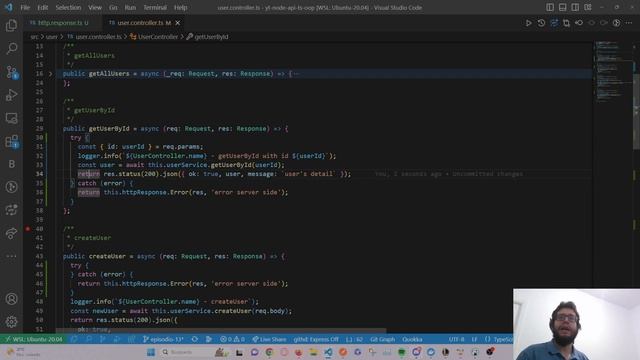This screenshot has height=360, width=640.
Task: Show additional views ellipsis in activity bar
Action: (x=11, y=256)
